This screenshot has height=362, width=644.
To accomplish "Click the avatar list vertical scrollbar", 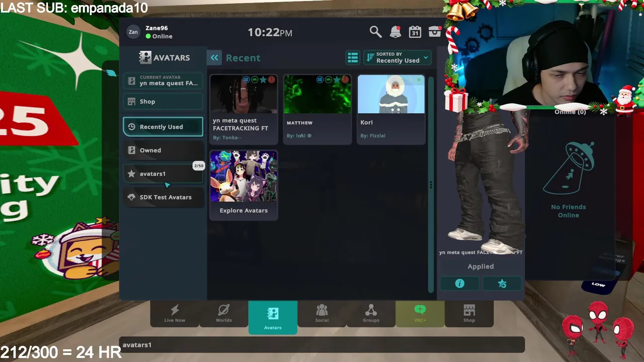I will (431, 184).
